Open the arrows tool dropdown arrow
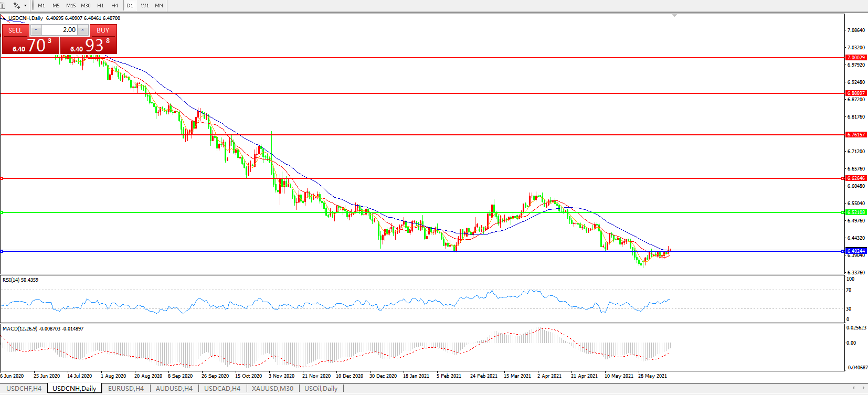 [x=25, y=5]
